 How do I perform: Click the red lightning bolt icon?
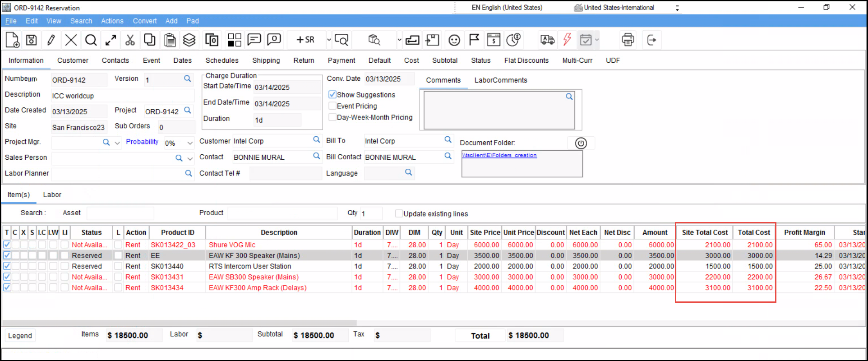pos(567,40)
